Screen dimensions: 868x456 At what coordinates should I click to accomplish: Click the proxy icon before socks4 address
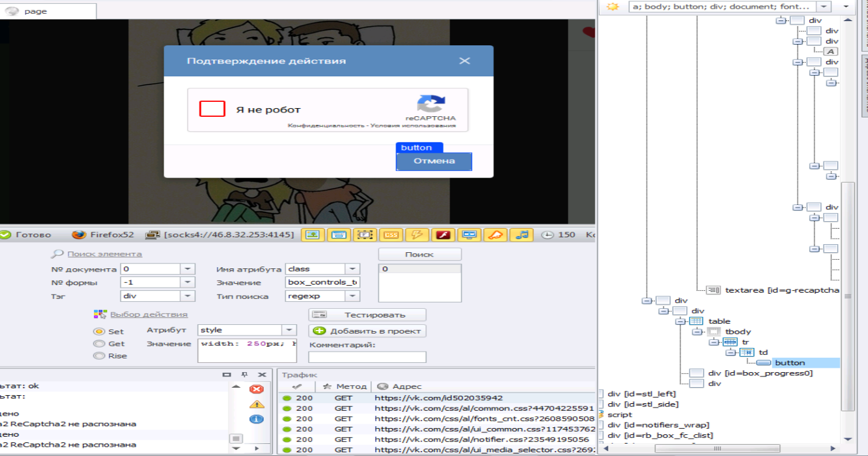pos(153,235)
